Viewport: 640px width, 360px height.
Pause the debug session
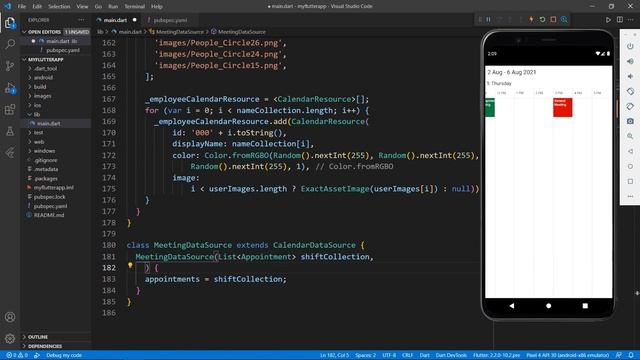coord(489,20)
